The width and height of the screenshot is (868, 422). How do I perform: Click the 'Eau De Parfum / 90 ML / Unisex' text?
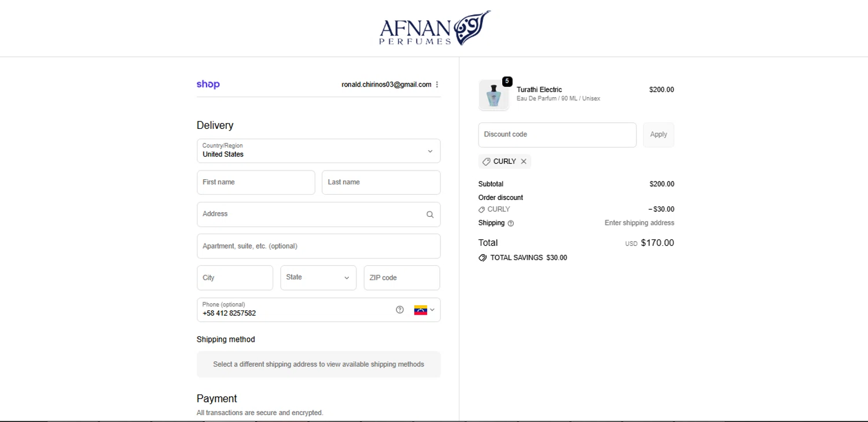click(x=558, y=99)
